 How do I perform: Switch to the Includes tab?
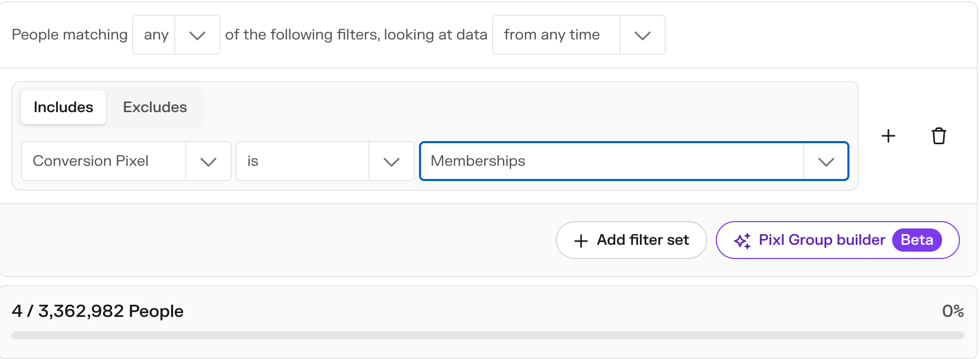(63, 107)
